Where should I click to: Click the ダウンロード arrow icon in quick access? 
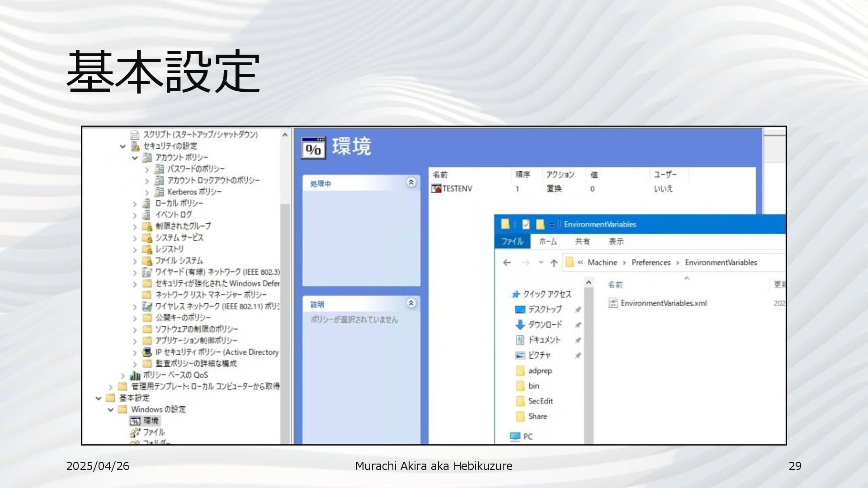(x=520, y=325)
